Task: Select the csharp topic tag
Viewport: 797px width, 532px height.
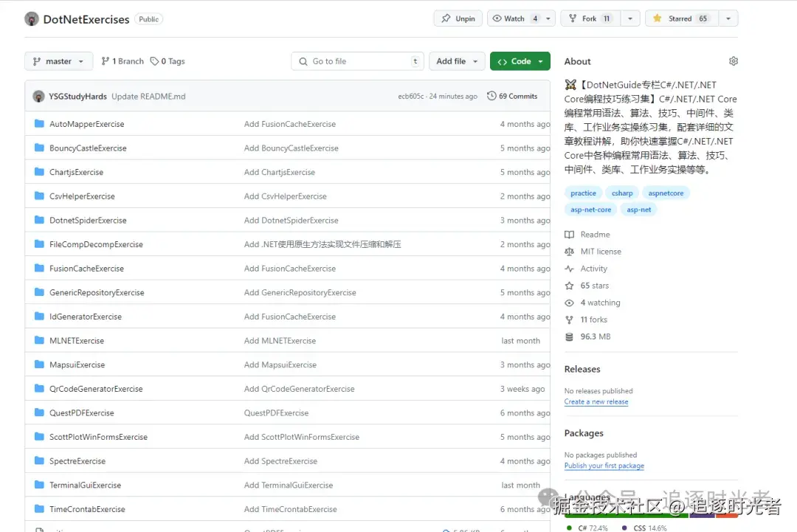Action: click(x=622, y=193)
